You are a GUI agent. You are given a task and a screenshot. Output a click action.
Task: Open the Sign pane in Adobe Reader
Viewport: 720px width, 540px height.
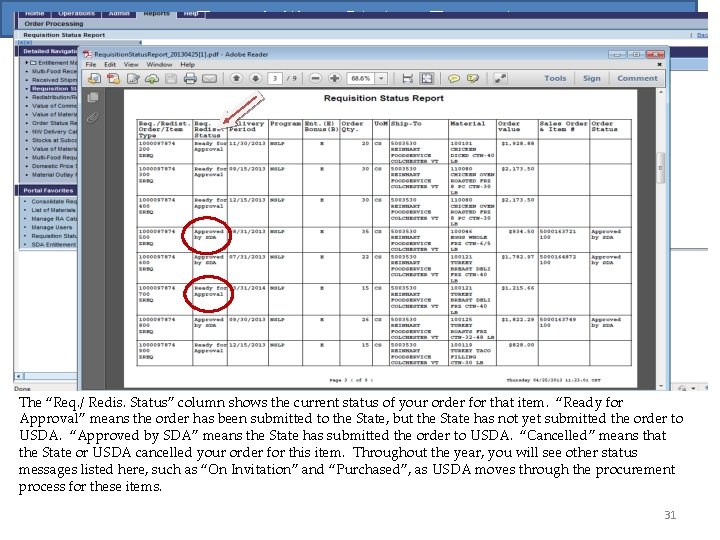tap(591, 79)
